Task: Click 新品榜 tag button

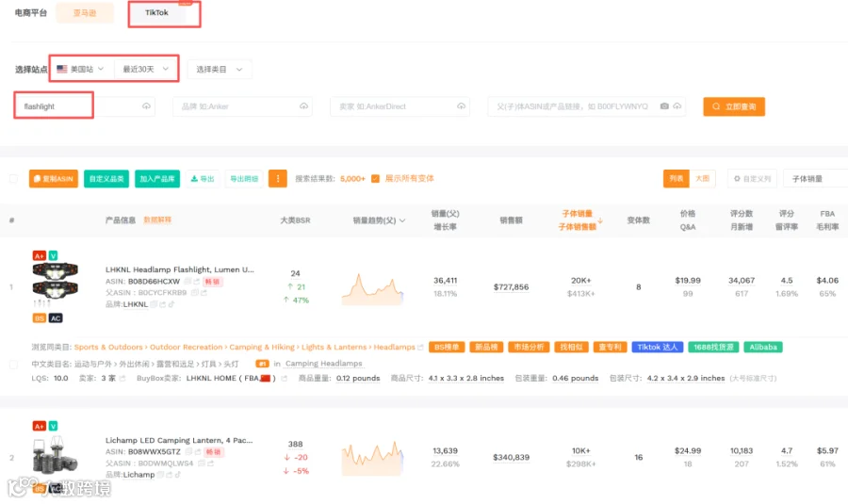Action: tap(486, 348)
